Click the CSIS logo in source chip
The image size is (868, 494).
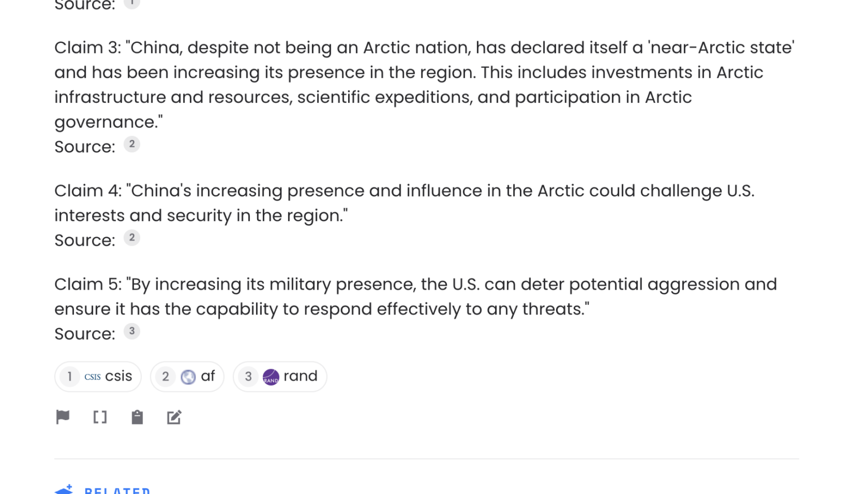pyautogui.click(x=93, y=377)
